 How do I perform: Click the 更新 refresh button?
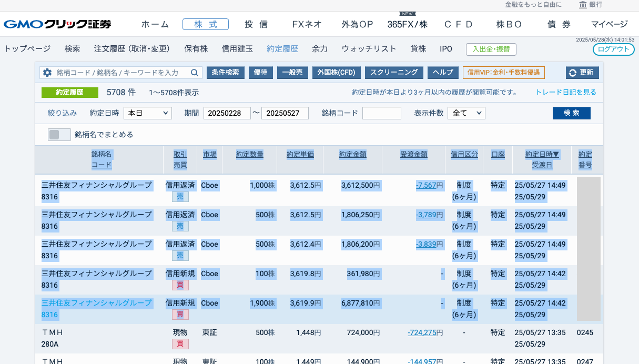(582, 73)
